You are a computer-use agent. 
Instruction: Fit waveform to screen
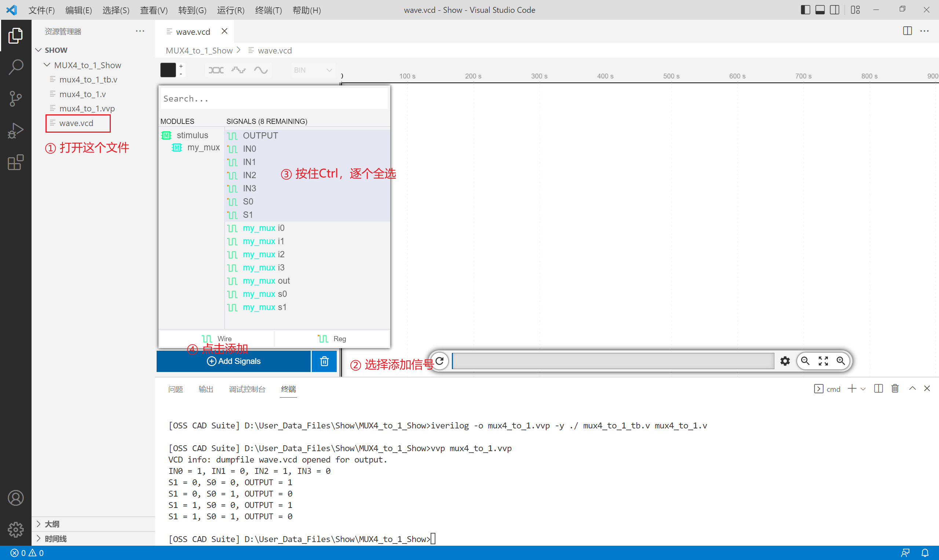point(823,361)
